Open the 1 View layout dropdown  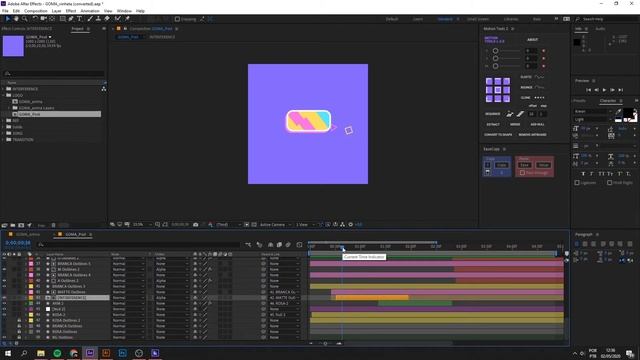click(x=305, y=224)
